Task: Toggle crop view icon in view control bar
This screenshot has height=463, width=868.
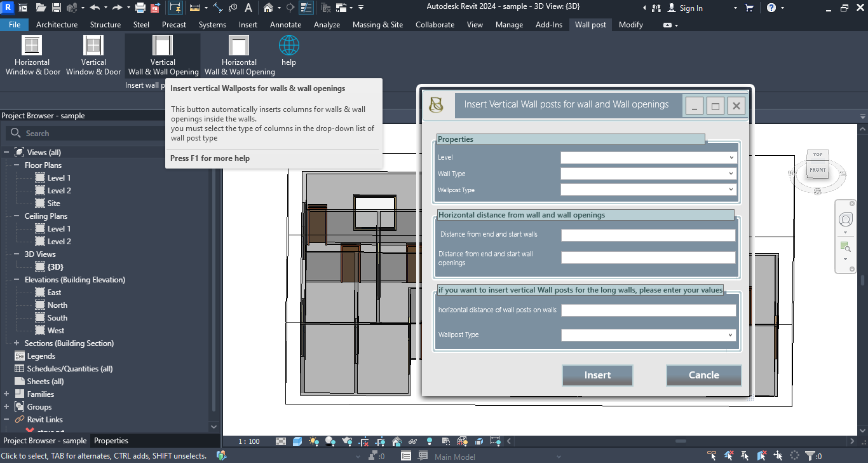Action: (364, 441)
